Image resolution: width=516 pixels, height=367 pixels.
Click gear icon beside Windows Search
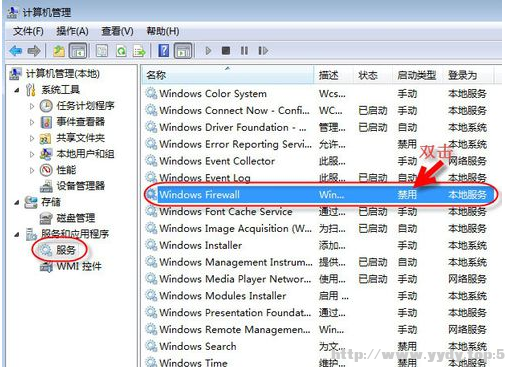pos(151,346)
